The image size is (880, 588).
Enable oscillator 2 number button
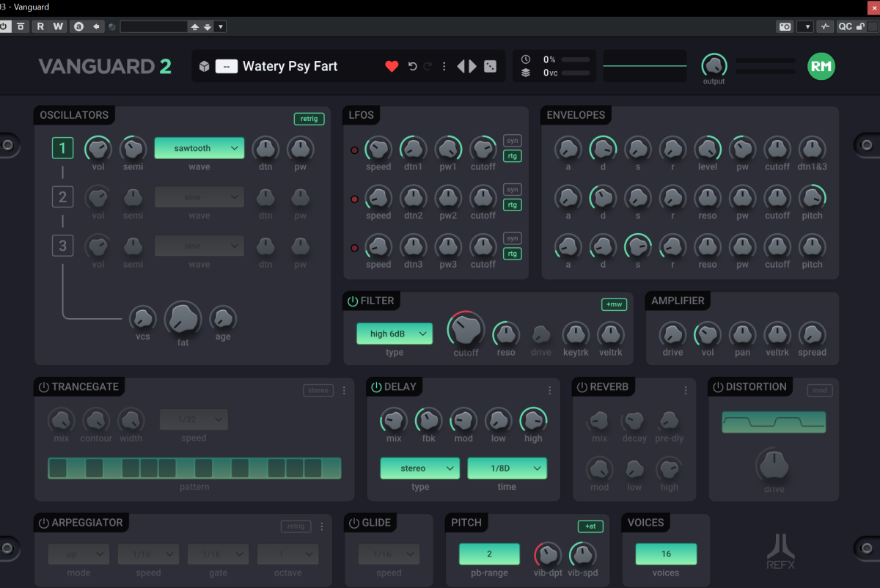[x=62, y=196]
